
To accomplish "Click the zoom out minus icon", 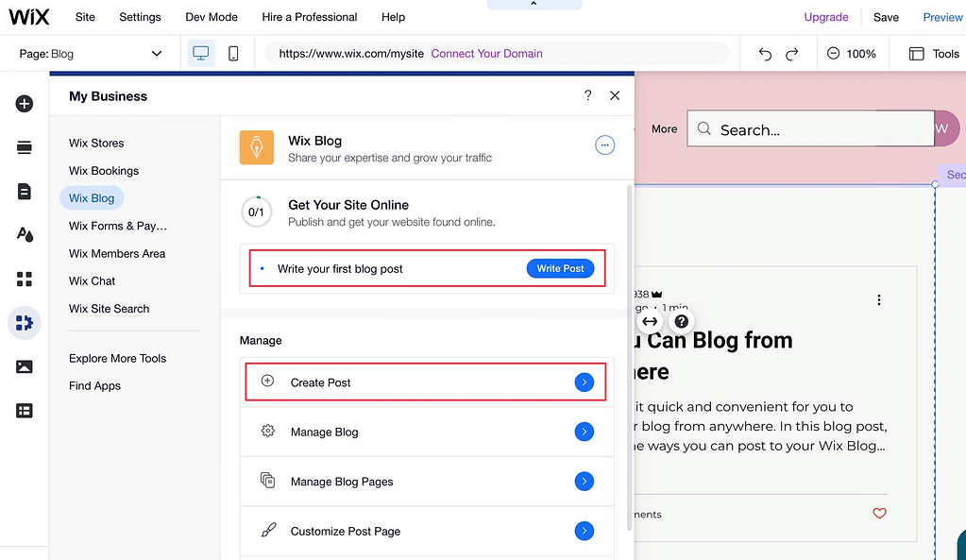I will click(x=833, y=54).
